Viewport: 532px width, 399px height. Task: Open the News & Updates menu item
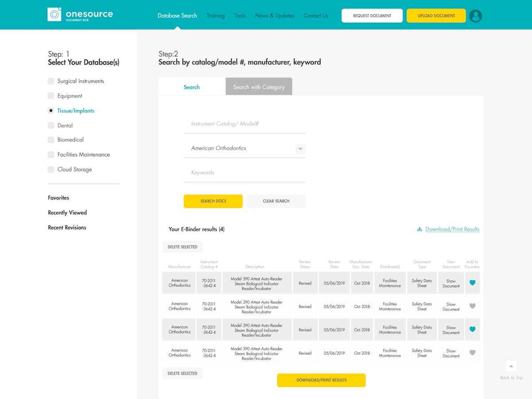tap(274, 16)
